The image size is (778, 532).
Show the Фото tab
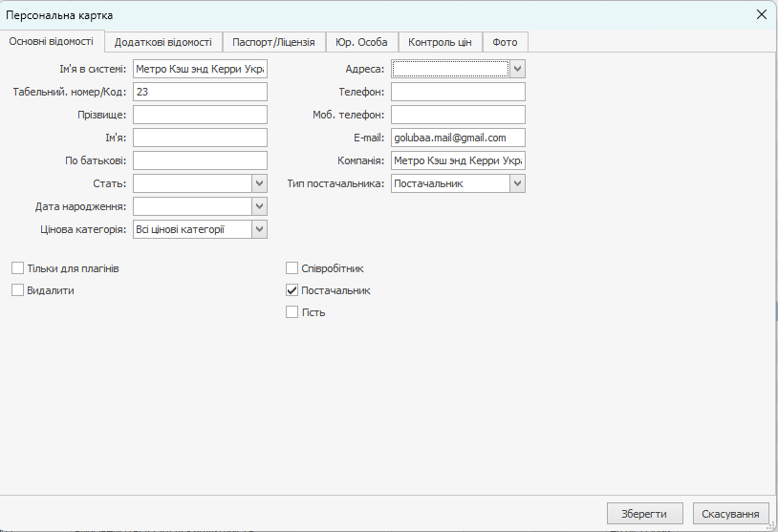pos(505,42)
